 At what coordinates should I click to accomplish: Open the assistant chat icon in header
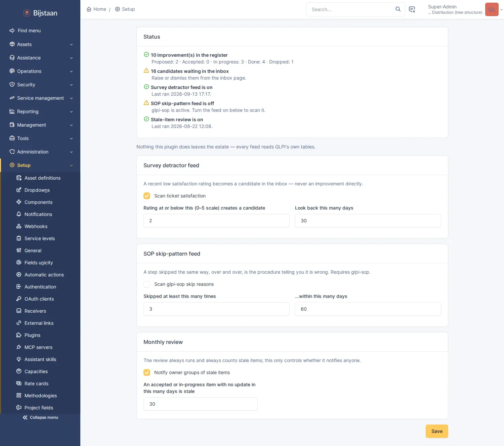click(x=412, y=9)
